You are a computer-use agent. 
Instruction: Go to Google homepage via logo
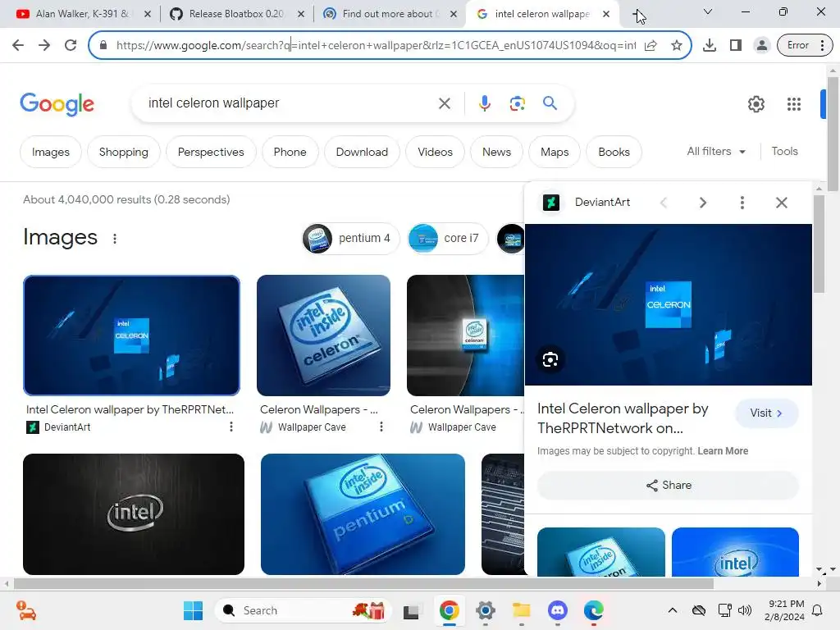click(x=57, y=104)
